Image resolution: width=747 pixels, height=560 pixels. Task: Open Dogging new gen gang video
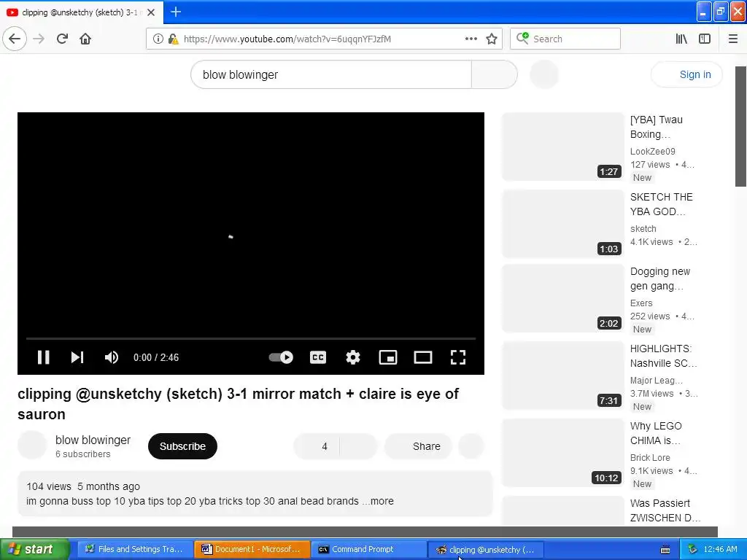659,279
